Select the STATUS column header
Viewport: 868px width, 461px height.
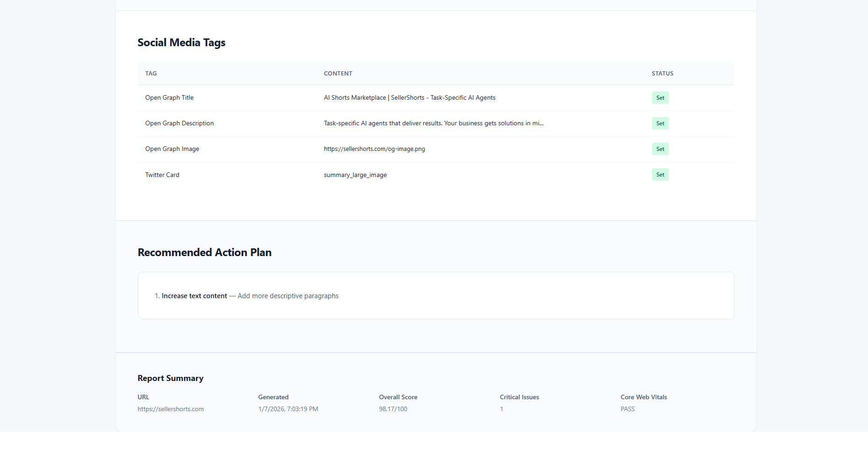662,74
